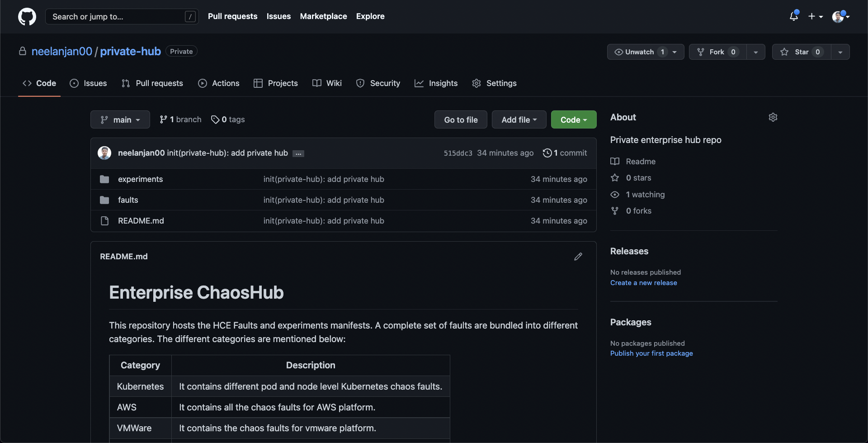
Task: Click Create a new release
Action: tap(644, 283)
